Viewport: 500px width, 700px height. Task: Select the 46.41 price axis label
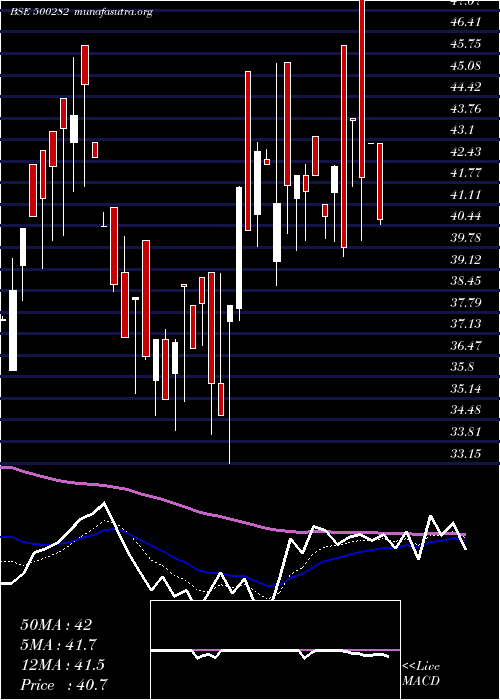[466, 22]
